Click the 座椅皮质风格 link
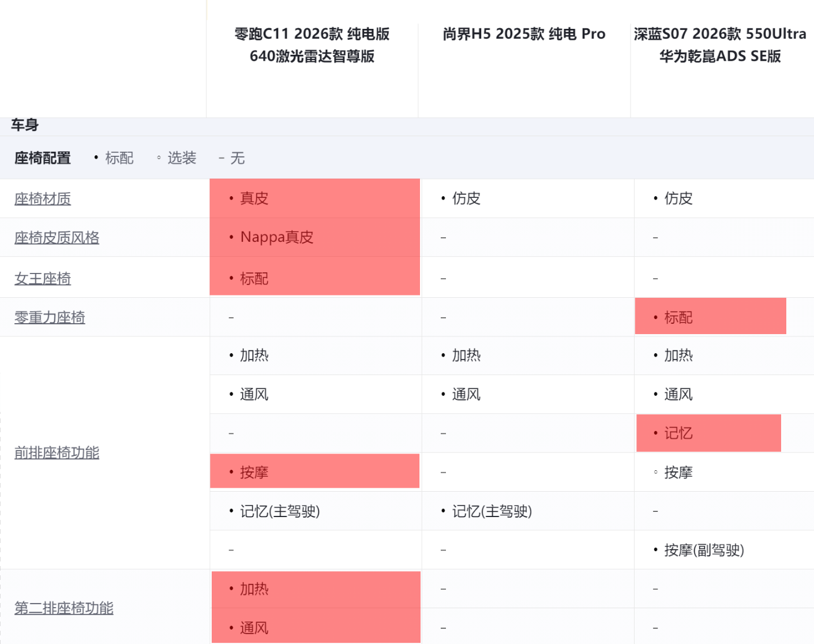 pos(57,238)
